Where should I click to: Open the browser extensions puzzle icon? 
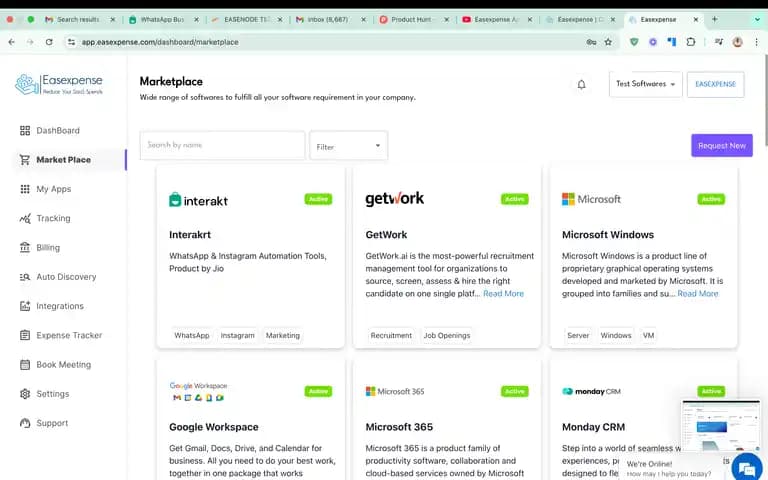pyautogui.click(x=691, y=42)
